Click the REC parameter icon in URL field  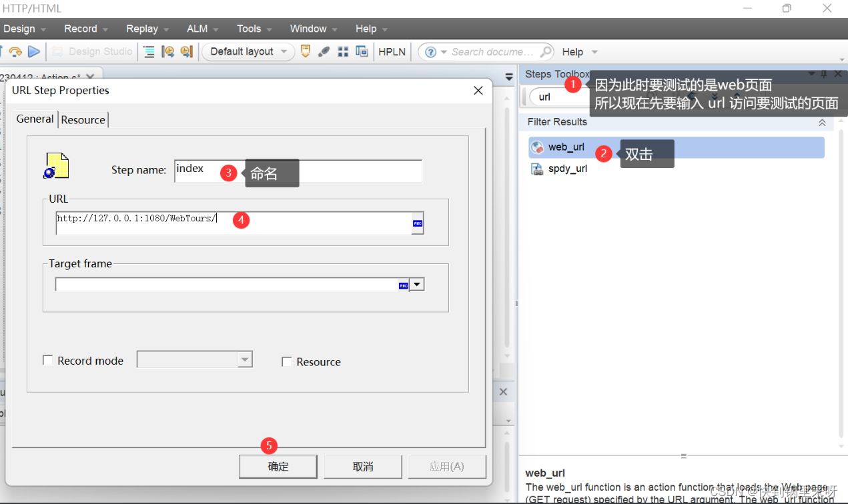(418, 223)
